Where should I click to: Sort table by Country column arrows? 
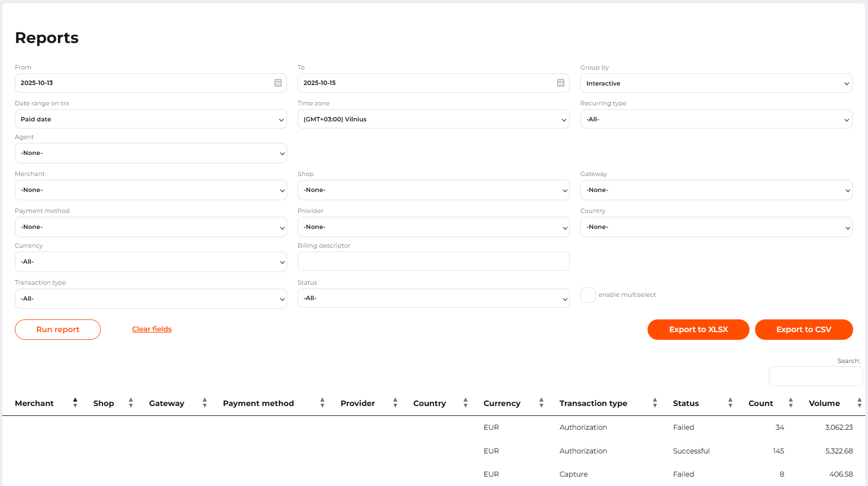coord(465,403)
